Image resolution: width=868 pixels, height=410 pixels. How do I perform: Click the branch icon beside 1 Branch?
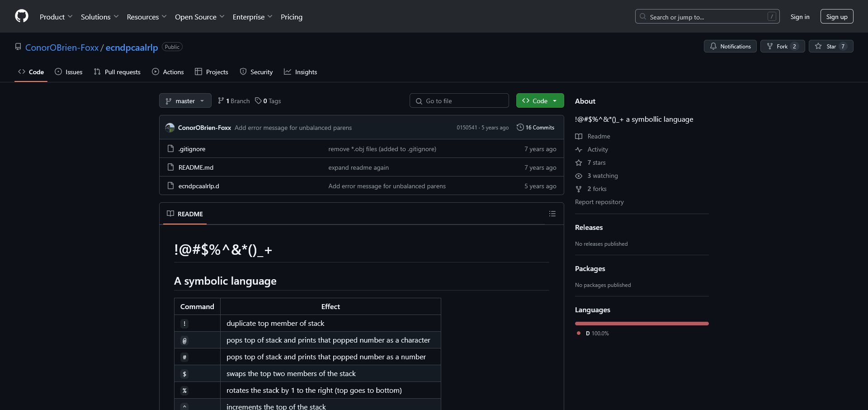point(221,100)
